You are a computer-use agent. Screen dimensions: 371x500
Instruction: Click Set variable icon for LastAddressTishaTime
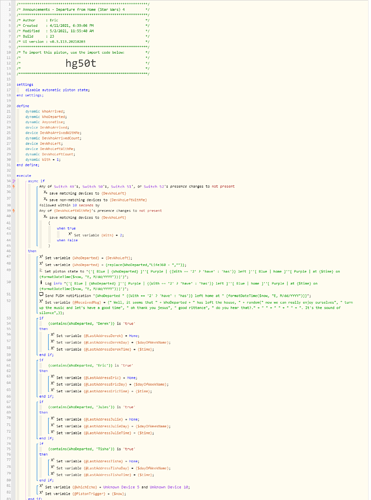pyautogui.click(x=53, y=475)
